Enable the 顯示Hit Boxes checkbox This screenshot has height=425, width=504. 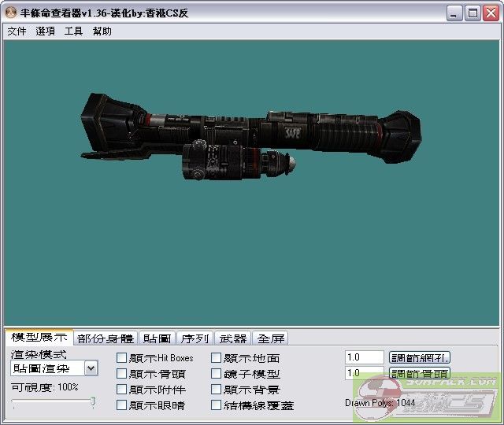[x=121, y=358]
